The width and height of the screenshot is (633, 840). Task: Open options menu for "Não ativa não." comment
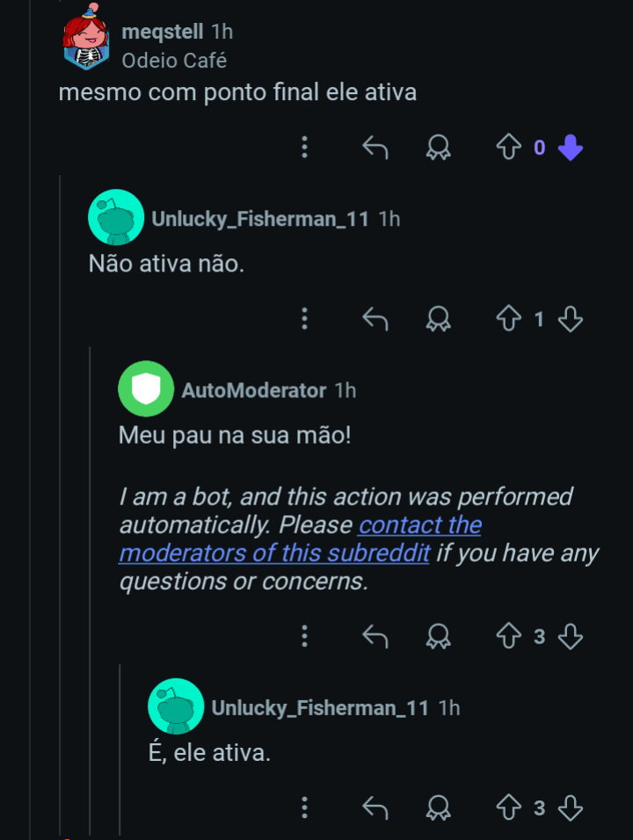pos(304,319)
